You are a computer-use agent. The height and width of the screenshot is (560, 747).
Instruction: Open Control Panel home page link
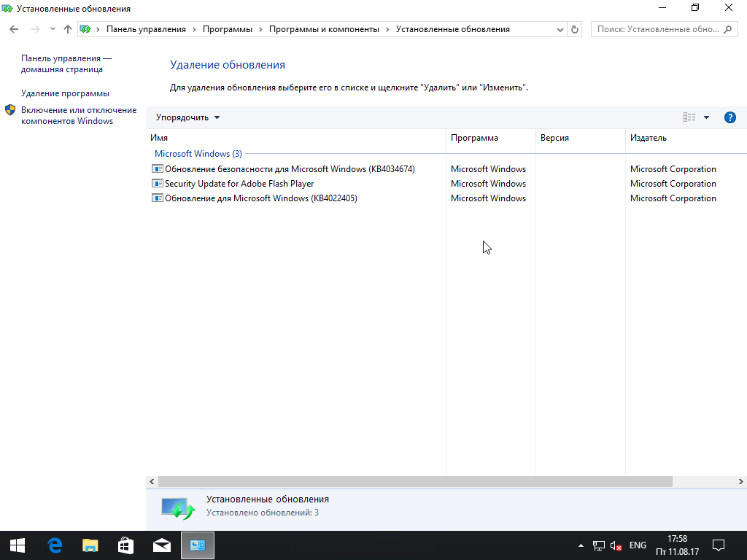[66, 64]
